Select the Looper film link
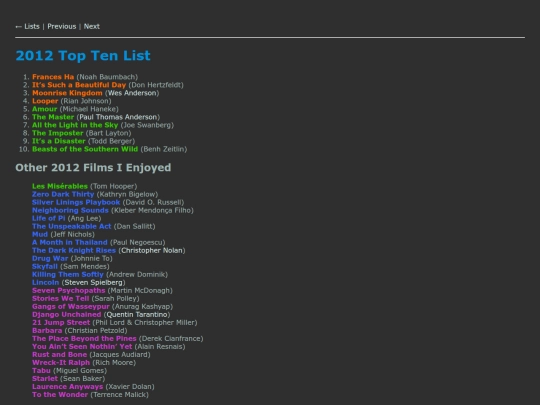Viewport: 540px width, 405px height. [x=45, y=101]
